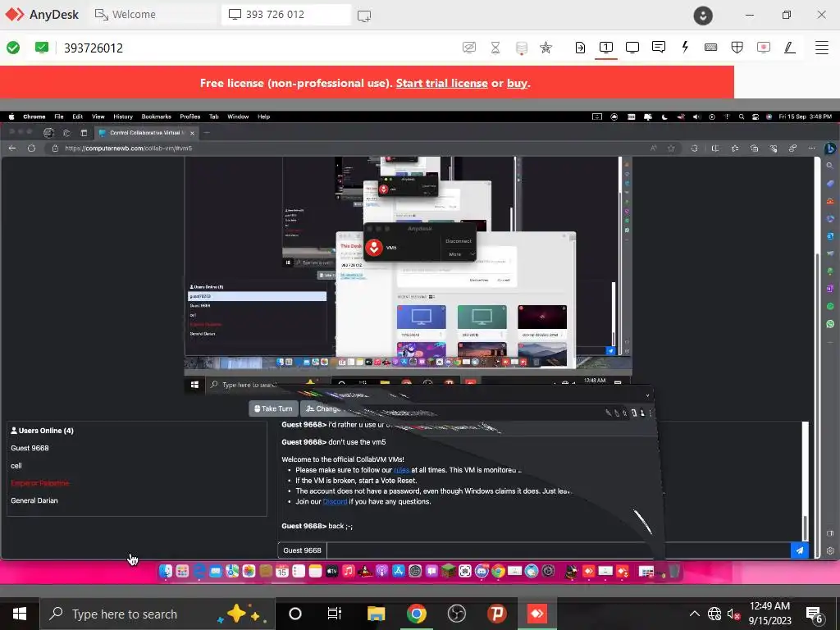
Task: Open the file transfer icon in AnyDesk toolbar
Action: coord(580,48)
